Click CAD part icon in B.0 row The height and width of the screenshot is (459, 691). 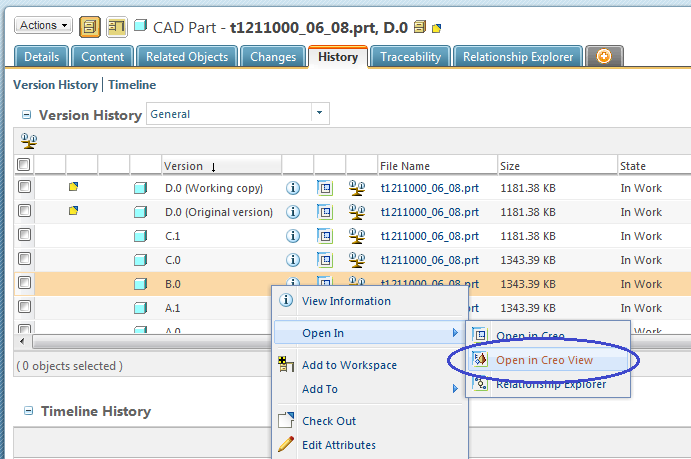[x=141, y=284]
